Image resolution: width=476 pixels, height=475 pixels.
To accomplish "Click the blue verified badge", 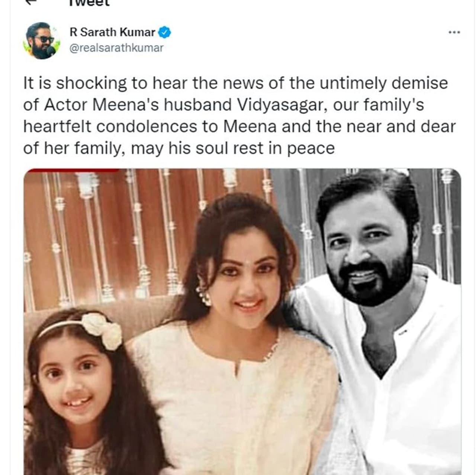I will (x=164, y=32).
